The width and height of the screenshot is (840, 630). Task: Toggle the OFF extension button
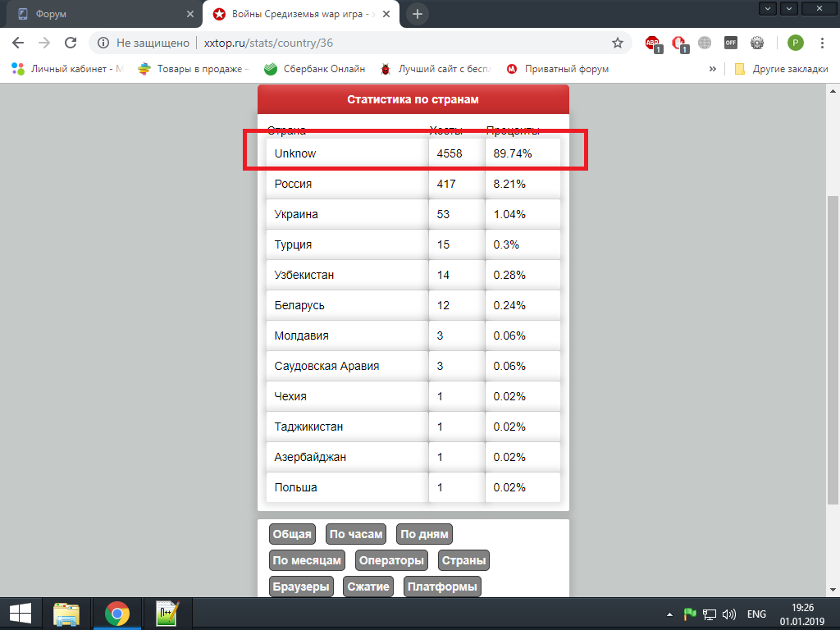pyautogui.click(x=730, y=43)
